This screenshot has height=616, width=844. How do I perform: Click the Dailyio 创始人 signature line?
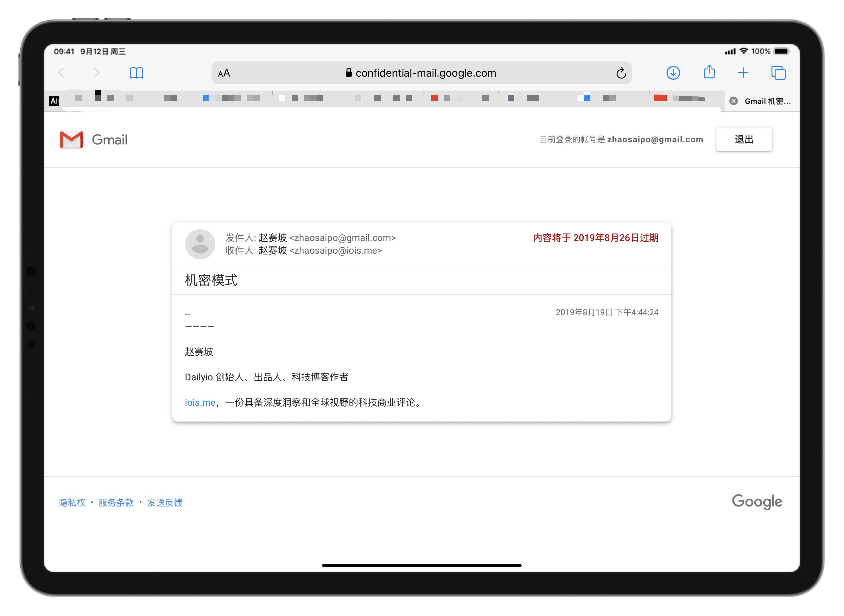pos(267,377)
